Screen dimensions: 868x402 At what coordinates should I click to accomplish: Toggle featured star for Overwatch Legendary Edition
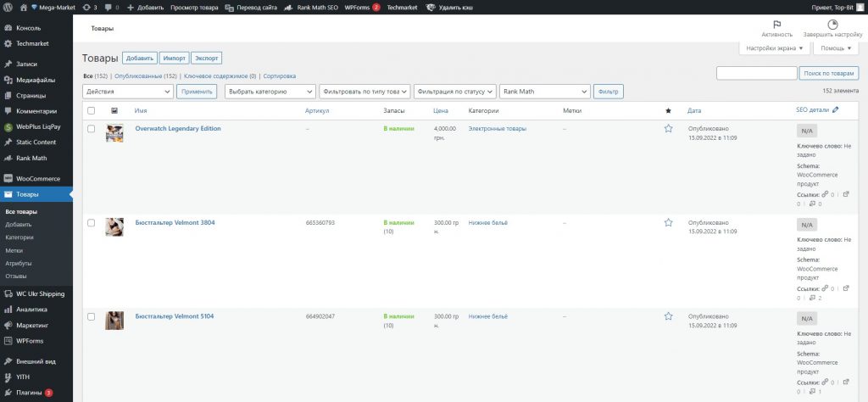(668, 128)
